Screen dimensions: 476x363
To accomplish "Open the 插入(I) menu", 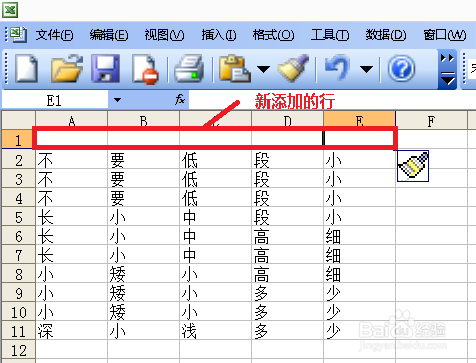I will click(x=219, y=35).
